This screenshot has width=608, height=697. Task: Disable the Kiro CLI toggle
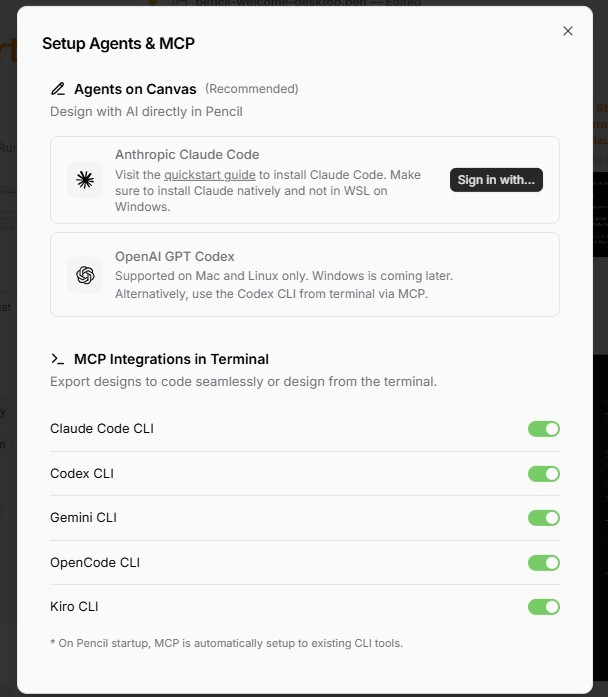tap(544, 607)
